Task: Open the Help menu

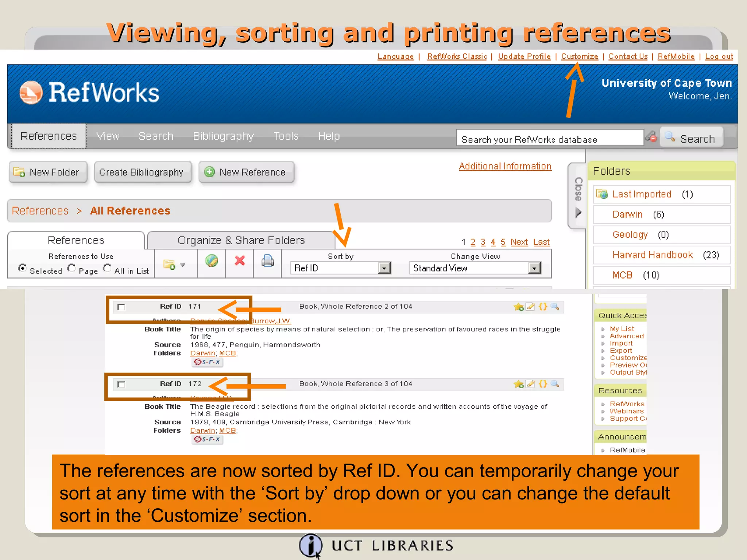Action: point(329,136)
